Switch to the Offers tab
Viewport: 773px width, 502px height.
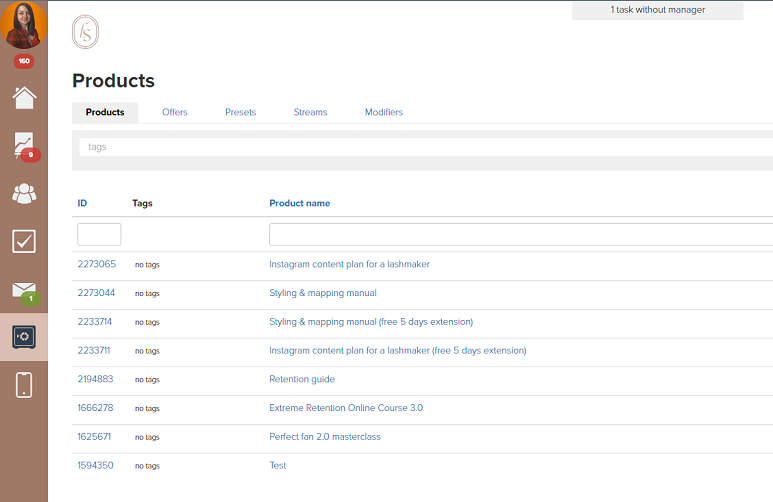click(x=175, y=112)
